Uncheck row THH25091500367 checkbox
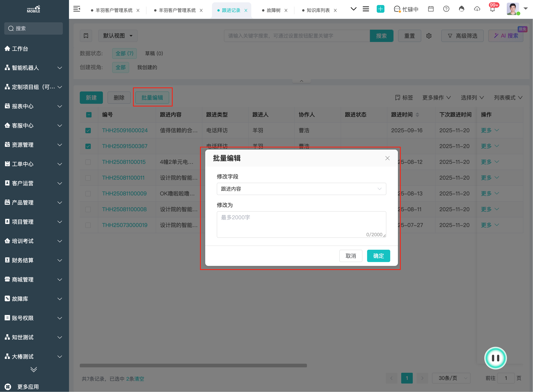The image size is (533, 392). [x=88, y=146]
